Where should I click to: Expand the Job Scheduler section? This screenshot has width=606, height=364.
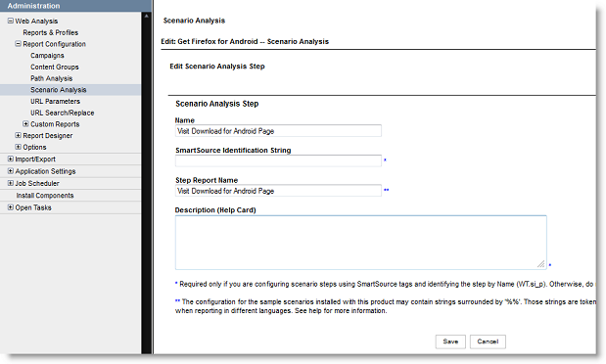(x=11, y=183)
